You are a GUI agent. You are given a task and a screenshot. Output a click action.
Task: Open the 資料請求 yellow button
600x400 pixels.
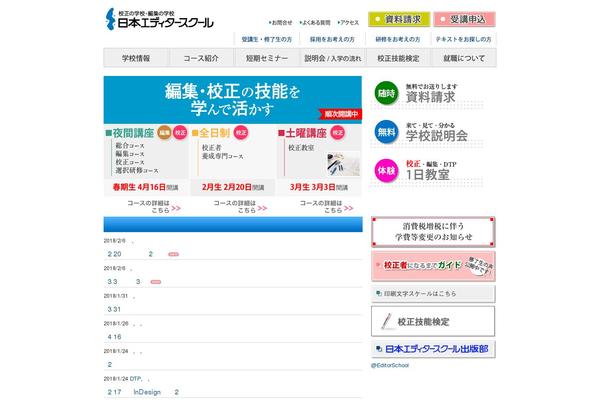[x=399, y=19]
